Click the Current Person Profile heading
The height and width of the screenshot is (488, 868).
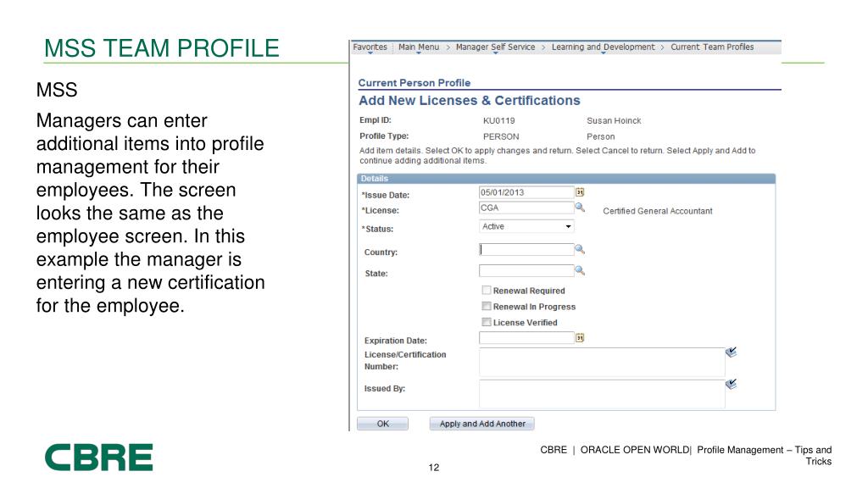point(414,83)
